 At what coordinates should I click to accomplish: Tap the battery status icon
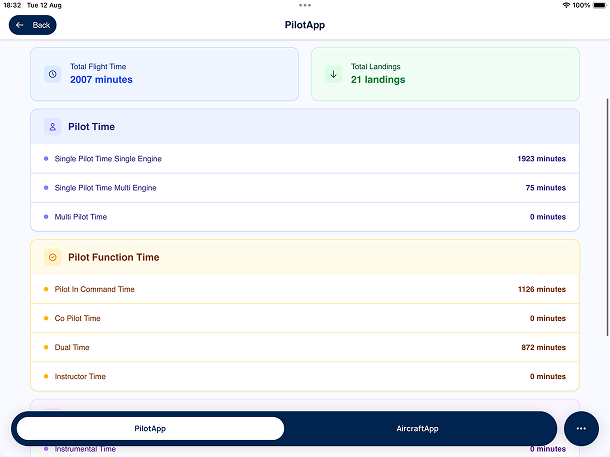click(599, 5)
